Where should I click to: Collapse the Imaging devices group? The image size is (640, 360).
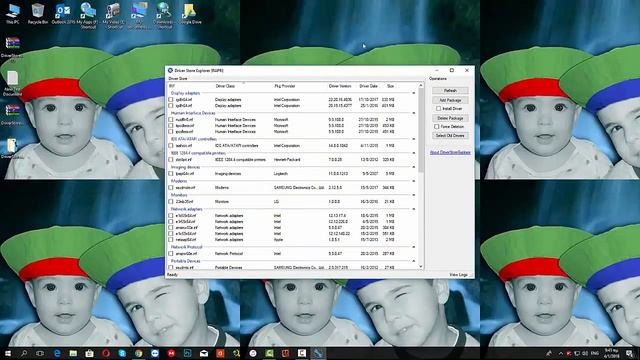[x=413, y=167]
